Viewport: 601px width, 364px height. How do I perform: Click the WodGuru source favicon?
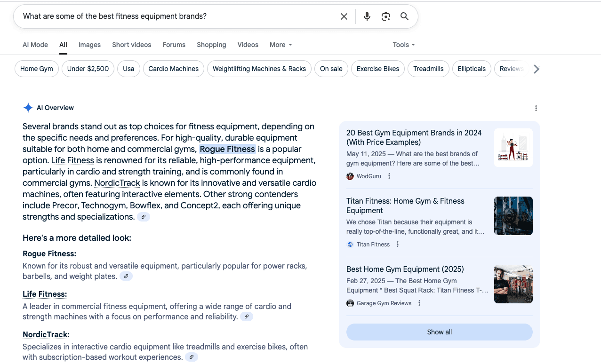coord(350,176)
